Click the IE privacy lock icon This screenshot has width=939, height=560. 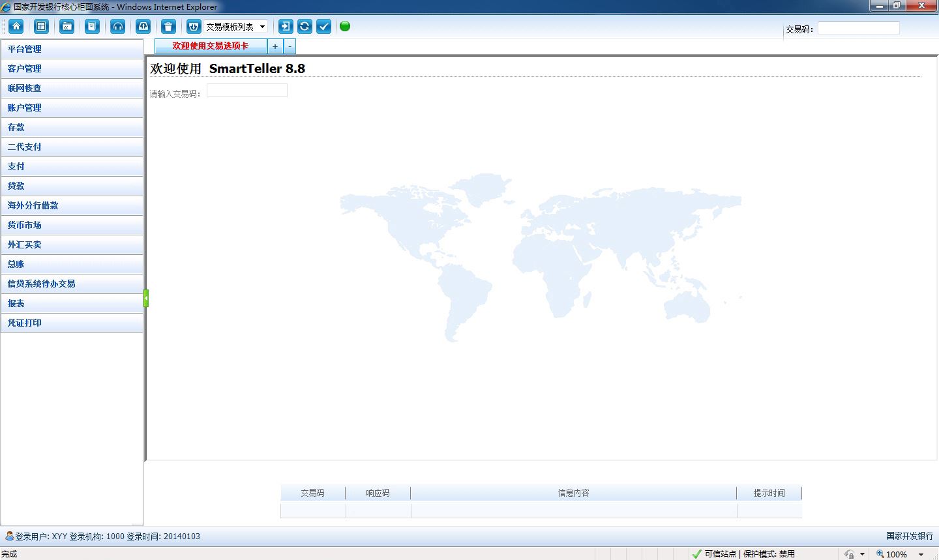[849, 554]
